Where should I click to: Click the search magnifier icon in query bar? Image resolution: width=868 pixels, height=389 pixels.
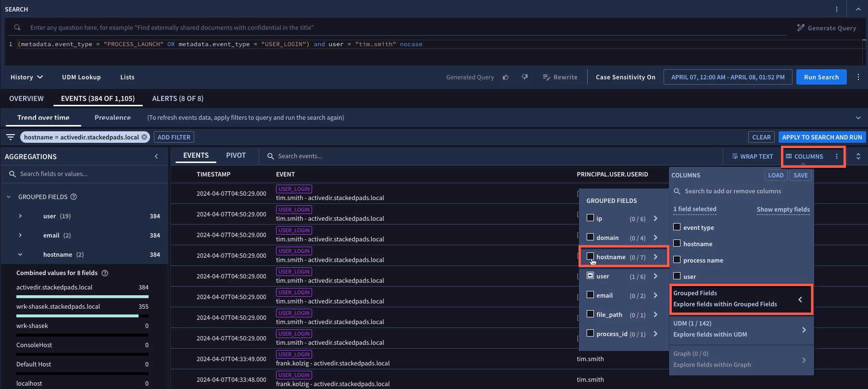point(17,27)
